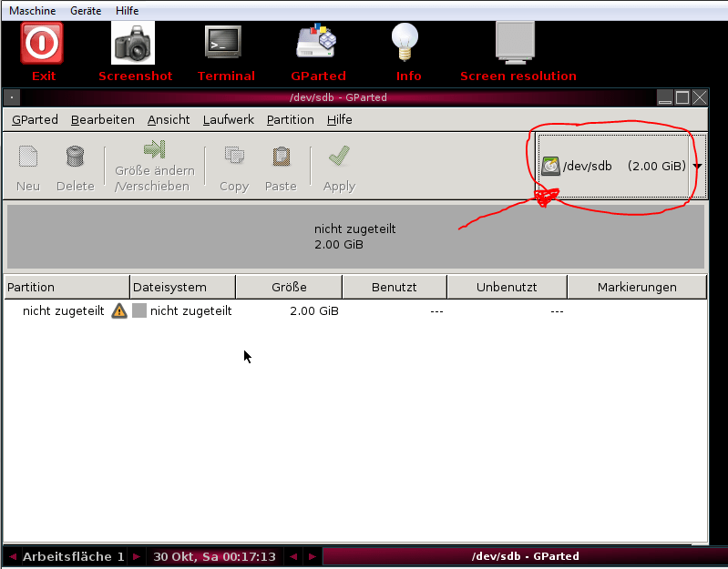Image resolution: width=728 pixels, height=569 pixels.
Task: Minimize the GParted window
Action: 665,97
